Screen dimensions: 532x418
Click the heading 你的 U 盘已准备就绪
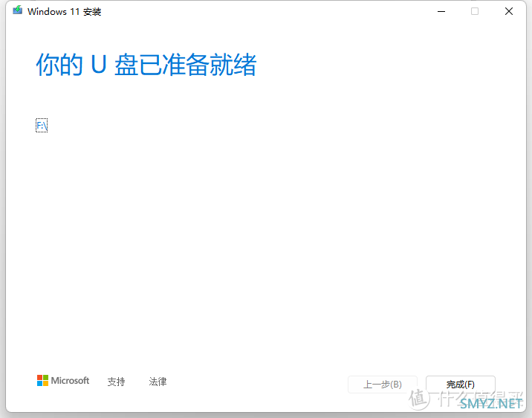tap(146, 65)
